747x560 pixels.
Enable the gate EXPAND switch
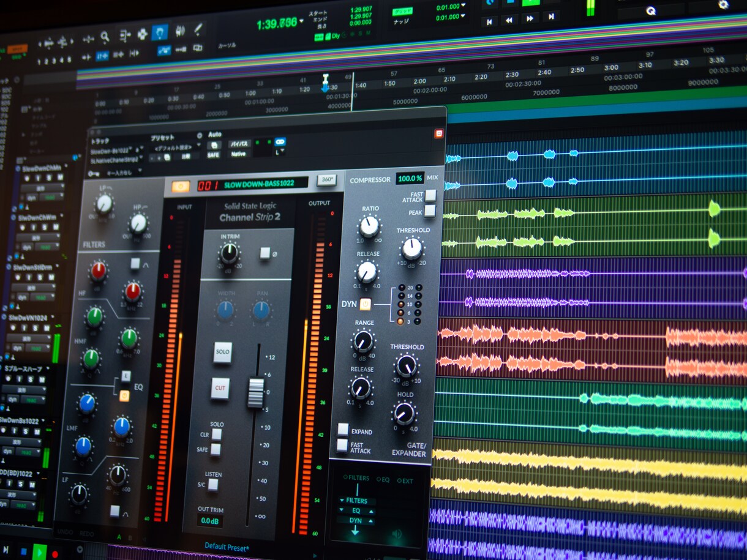[x=343, y=430]
